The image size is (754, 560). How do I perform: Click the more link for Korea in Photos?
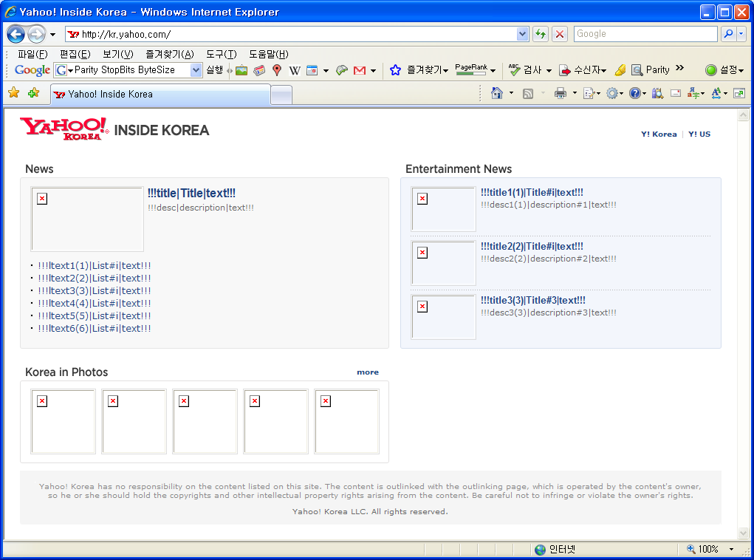coord(367,372)
